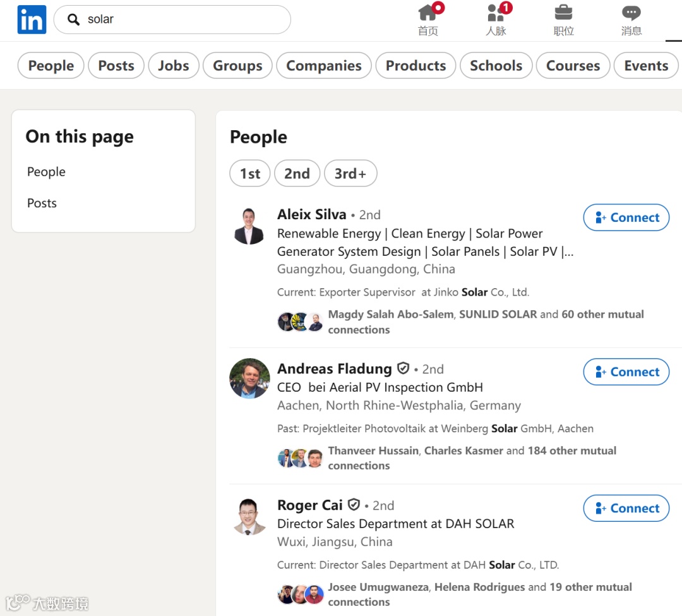Toggle the 1st connections filter

tap(250, 174)
